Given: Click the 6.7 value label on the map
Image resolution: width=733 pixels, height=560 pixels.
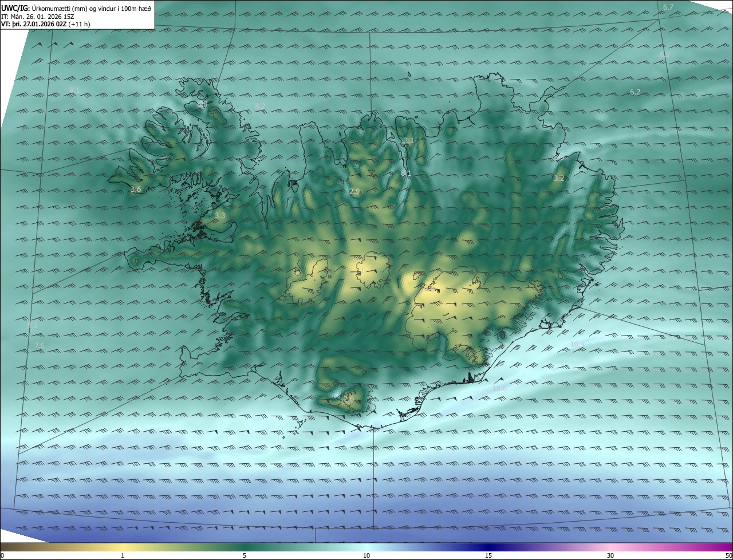Looking at the screenshot, I should pos(668,7).
